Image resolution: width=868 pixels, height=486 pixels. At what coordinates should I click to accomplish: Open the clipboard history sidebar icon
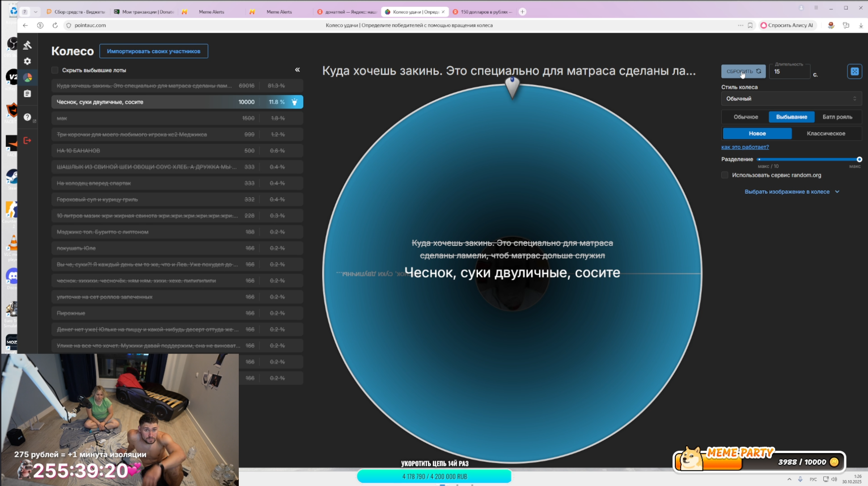[27, 94]
